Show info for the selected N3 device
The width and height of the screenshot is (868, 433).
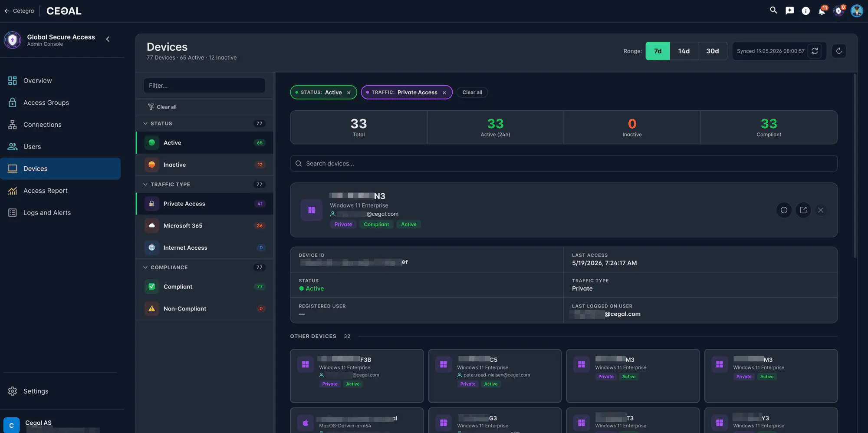pyautogui.click(x=784, y=210)
